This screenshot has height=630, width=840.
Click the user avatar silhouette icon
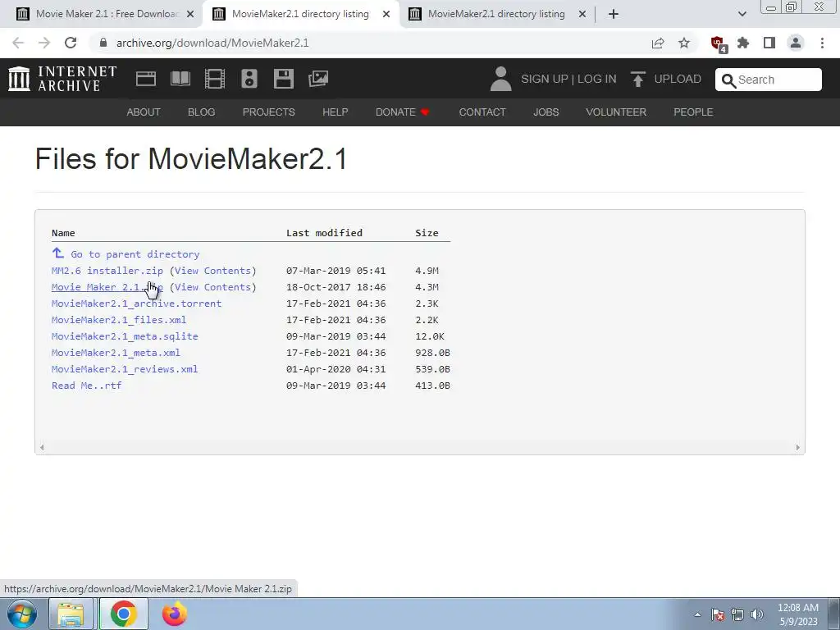[501, 79]
